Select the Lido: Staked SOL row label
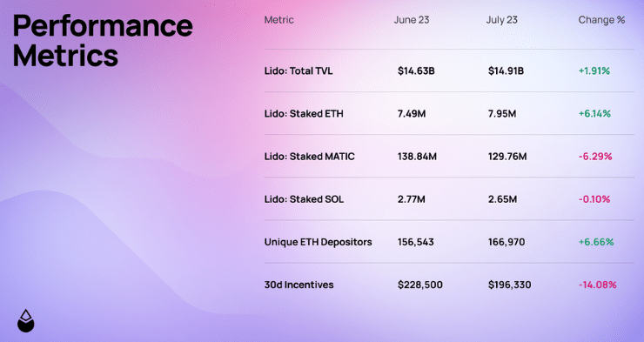 click(304, 199)
